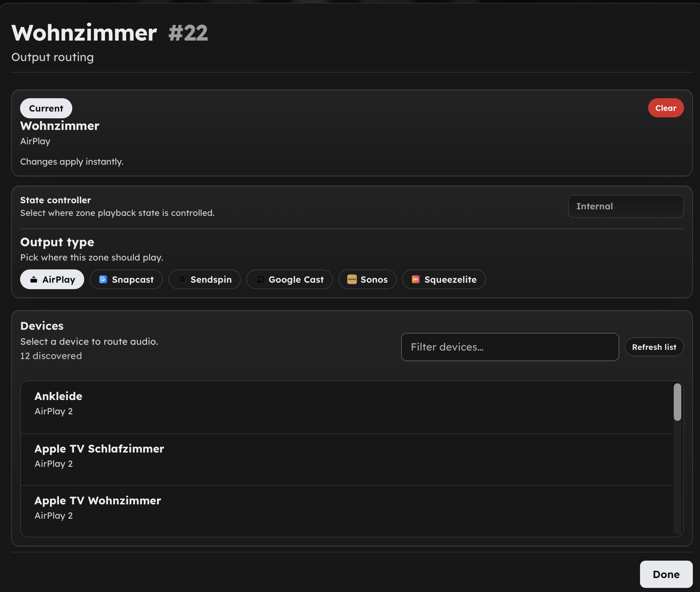Open the State controller Internal dropdown
This screenshot has height=592, width=700.
click(625, 206)
